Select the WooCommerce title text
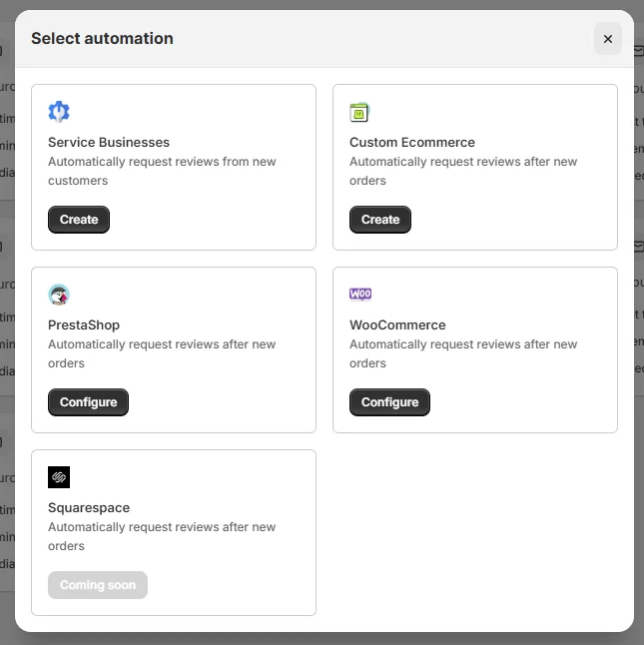 pyautogui.click(x=397, y=324)
